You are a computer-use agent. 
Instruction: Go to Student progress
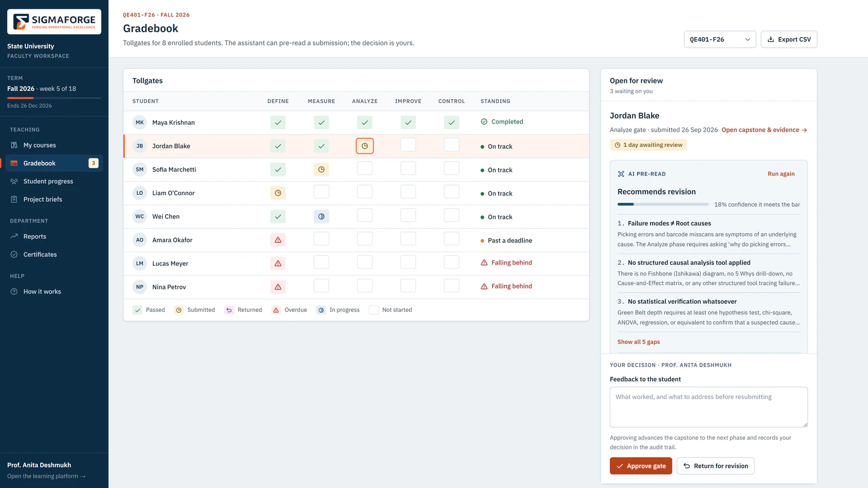coord(54,181)
